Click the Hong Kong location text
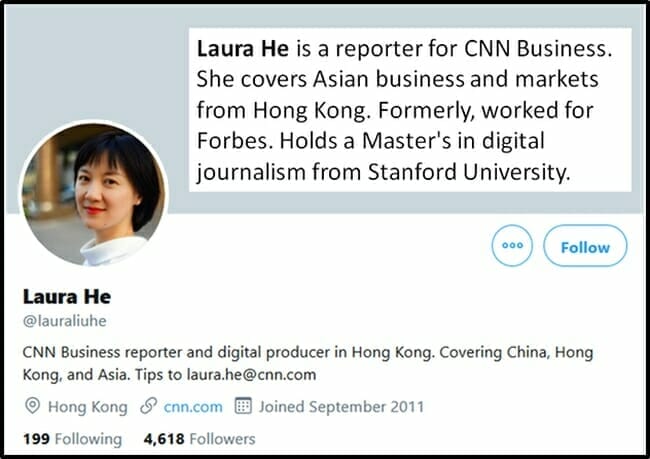 point(87,407)
